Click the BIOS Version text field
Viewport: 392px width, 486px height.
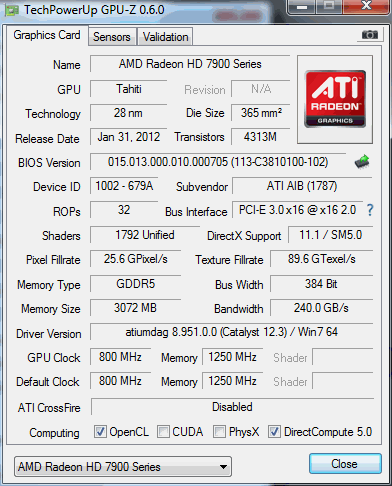point(218,162)
